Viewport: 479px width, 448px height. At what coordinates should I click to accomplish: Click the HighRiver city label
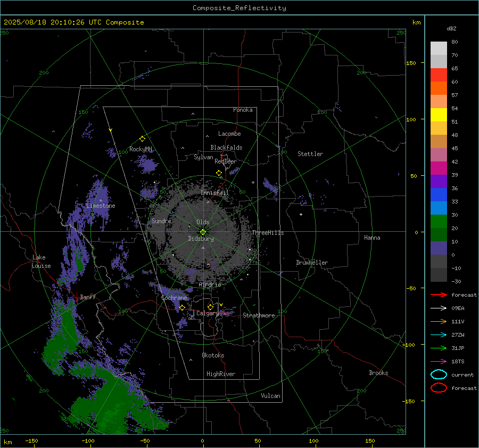(x=221, y=374)
